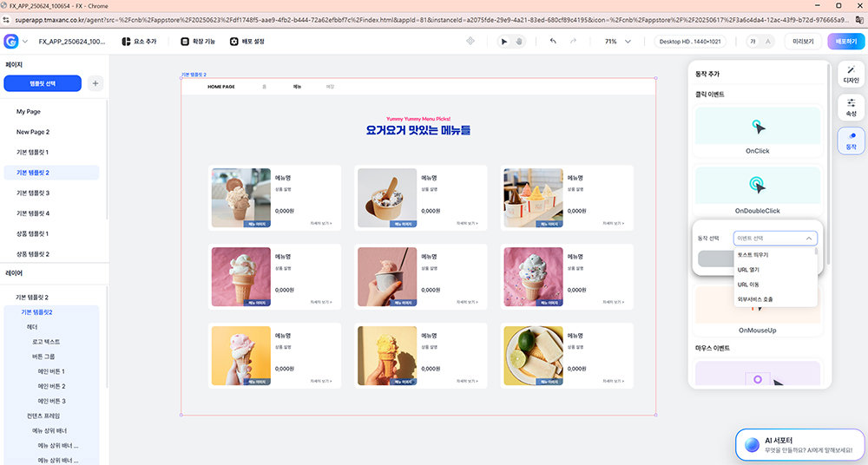The height and width of the screenshot is (465, 868).
Task: Open 확장 기능 in toolbar
Action: pos(196,41)
